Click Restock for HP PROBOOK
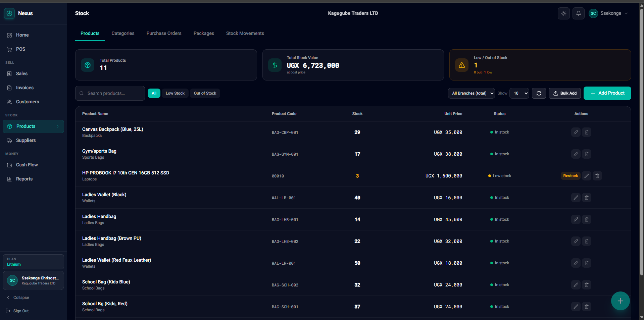This screenshot has width=644, height=320. [570, 176]
